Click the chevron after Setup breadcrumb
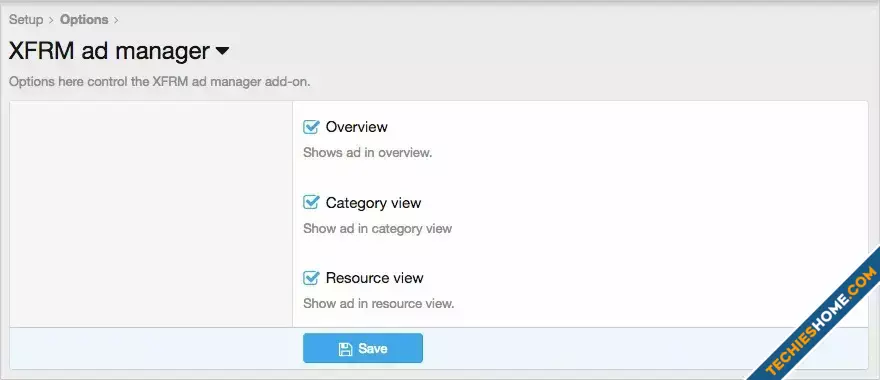 [51, 20]
